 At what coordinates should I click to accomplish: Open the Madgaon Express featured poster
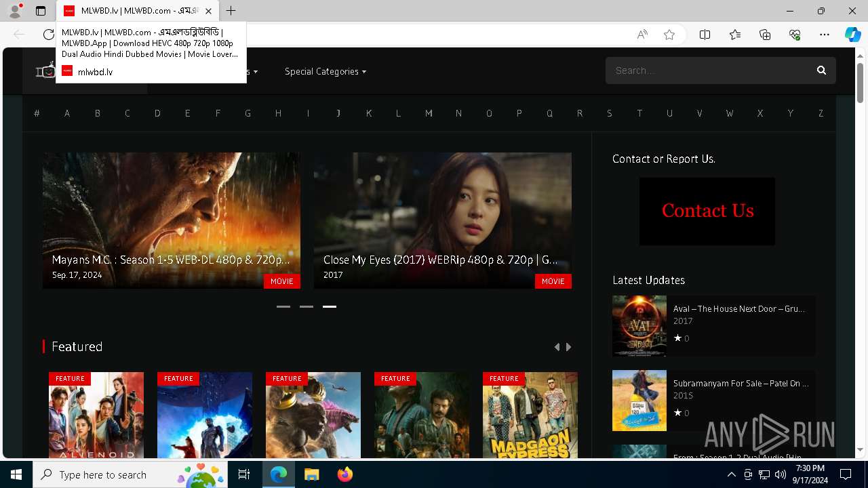pos(530,415)
